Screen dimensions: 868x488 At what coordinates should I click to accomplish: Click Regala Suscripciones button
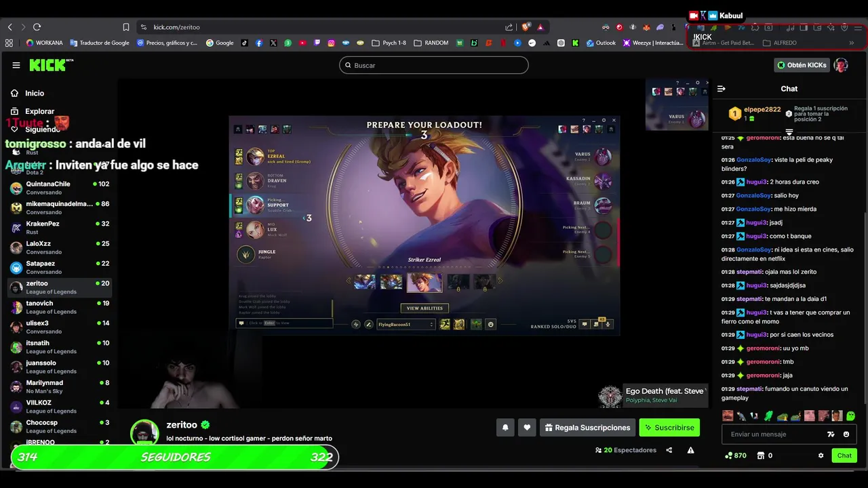(588, 428)
